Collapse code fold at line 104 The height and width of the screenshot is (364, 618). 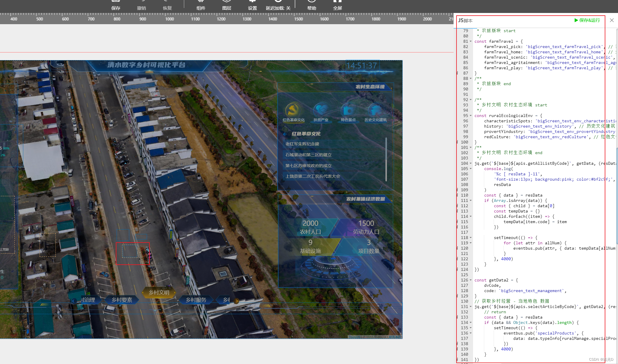471,164
